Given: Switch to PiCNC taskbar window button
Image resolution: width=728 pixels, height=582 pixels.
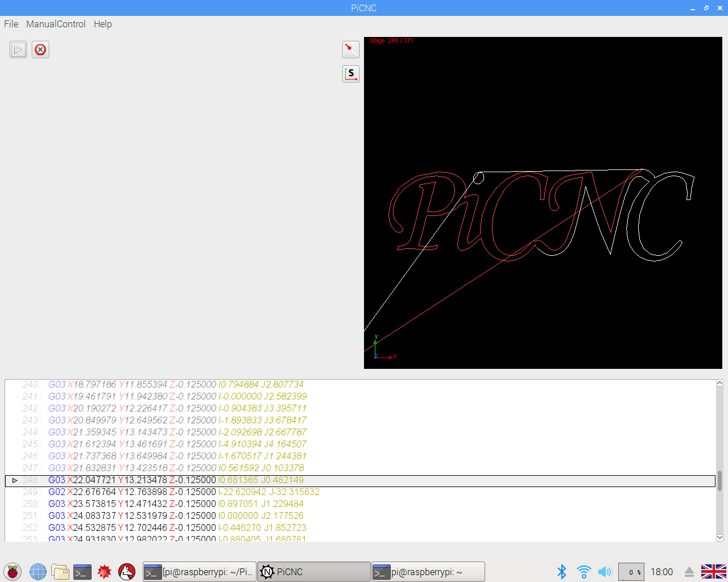Looking at the screenshot, I should (314, 572).
